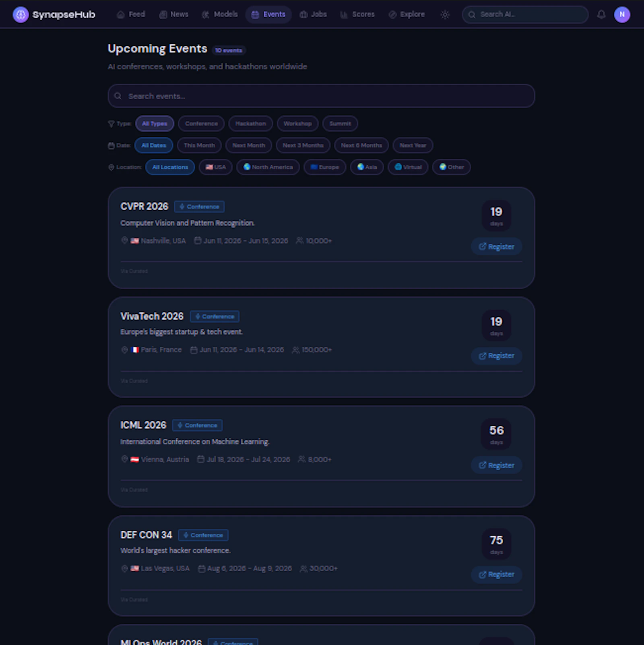Open the Models page
Image resolution: width=644 pixels, height=645 pixels.
point(220,14)
